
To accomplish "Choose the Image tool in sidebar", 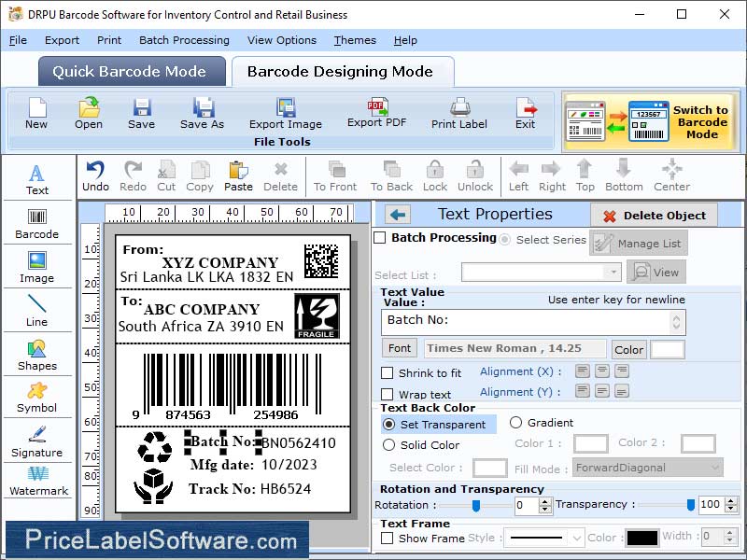I will pos(37,268).
